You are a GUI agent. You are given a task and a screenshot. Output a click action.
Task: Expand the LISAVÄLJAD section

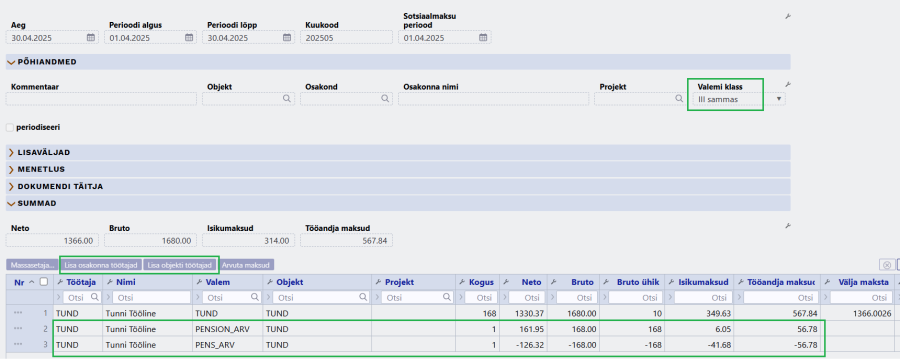[x=11, y=153]
